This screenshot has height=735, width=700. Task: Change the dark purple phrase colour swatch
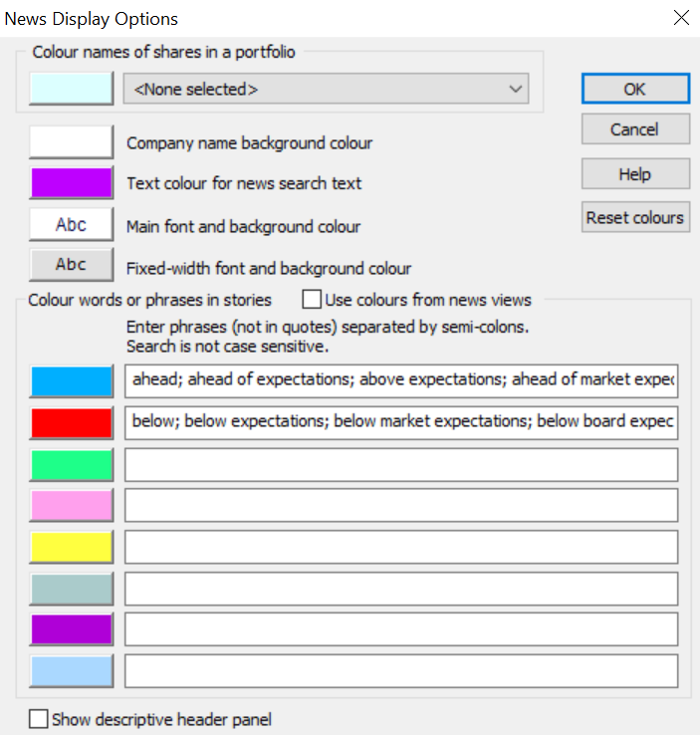(72, 629)
